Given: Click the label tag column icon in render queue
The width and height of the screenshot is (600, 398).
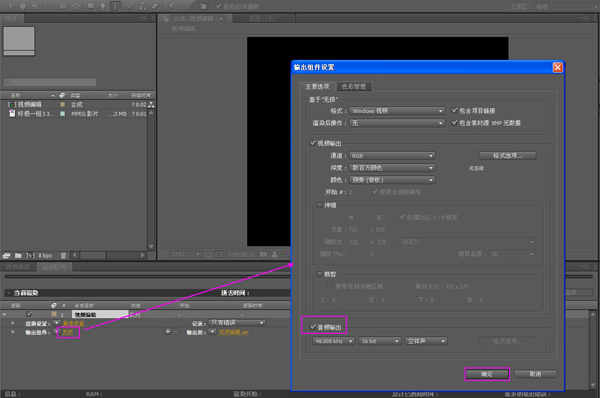Looking at the screenshot, I should pyautogui.click(x=54, y=305).
